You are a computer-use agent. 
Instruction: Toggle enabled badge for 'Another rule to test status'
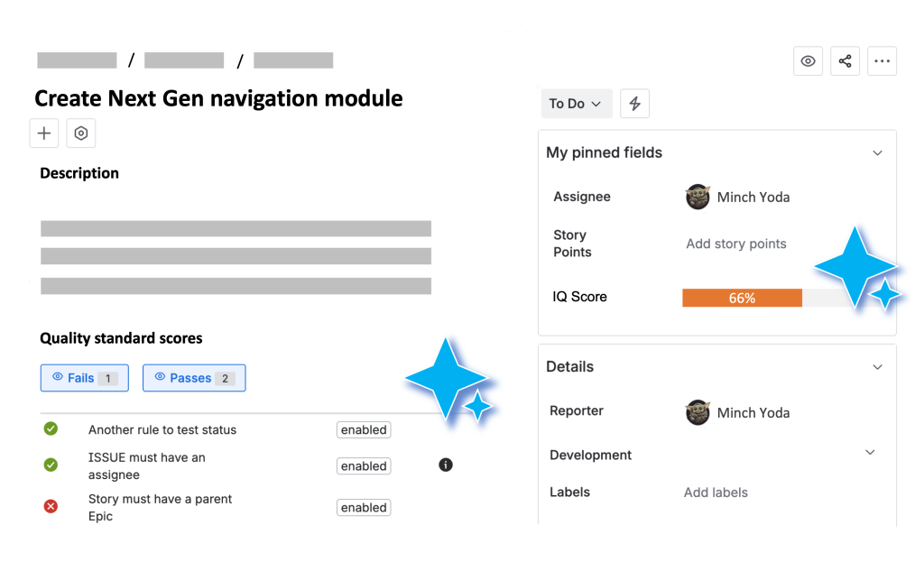coord(364,430)
